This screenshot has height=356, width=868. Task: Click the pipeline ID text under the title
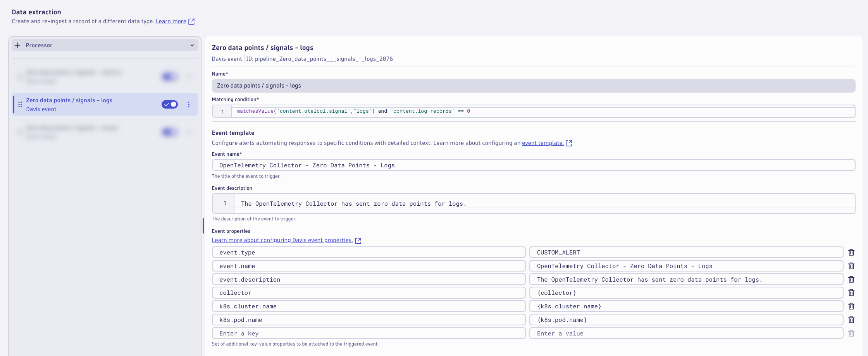point(319,59)
